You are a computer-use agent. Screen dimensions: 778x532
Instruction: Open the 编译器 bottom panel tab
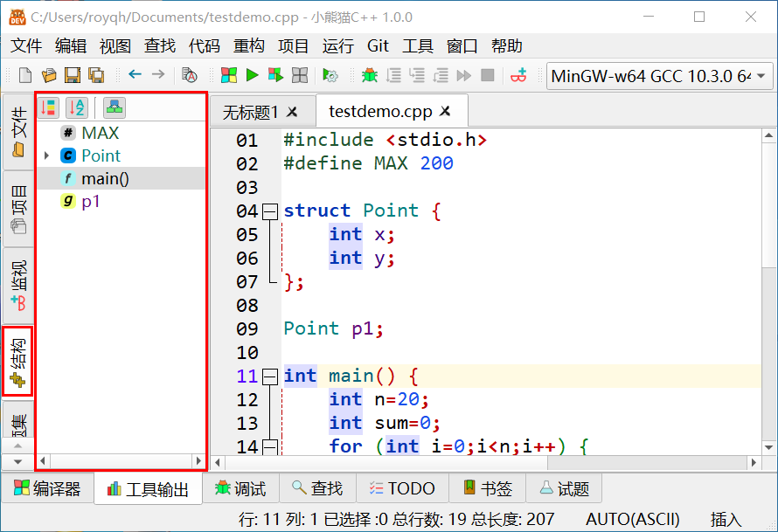[x=47, y=489]
